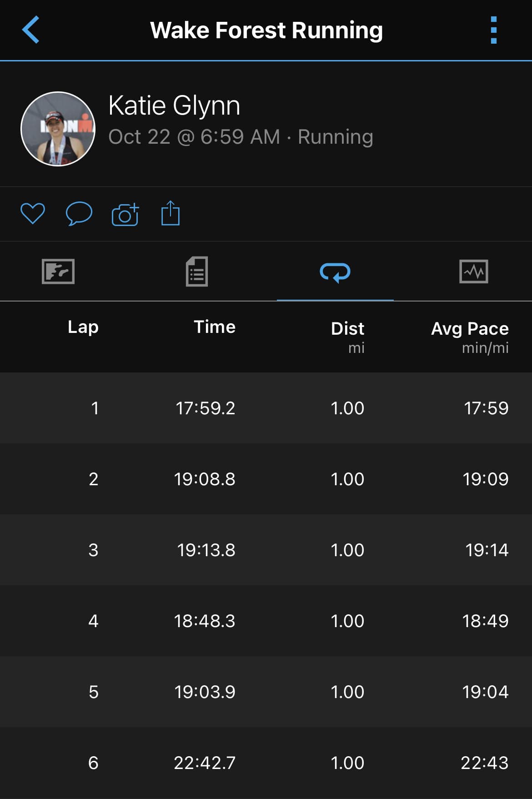Select lap 2 row with 19:08.8 time
The width and height of the screenshot is (532, 799).
coord(266,479)
